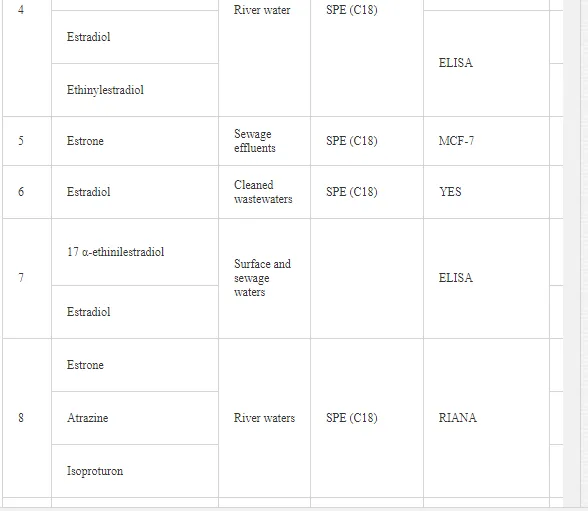Screen dimensions: 588x511
Task: Click row number 7 cell
Action: (27, 278)
